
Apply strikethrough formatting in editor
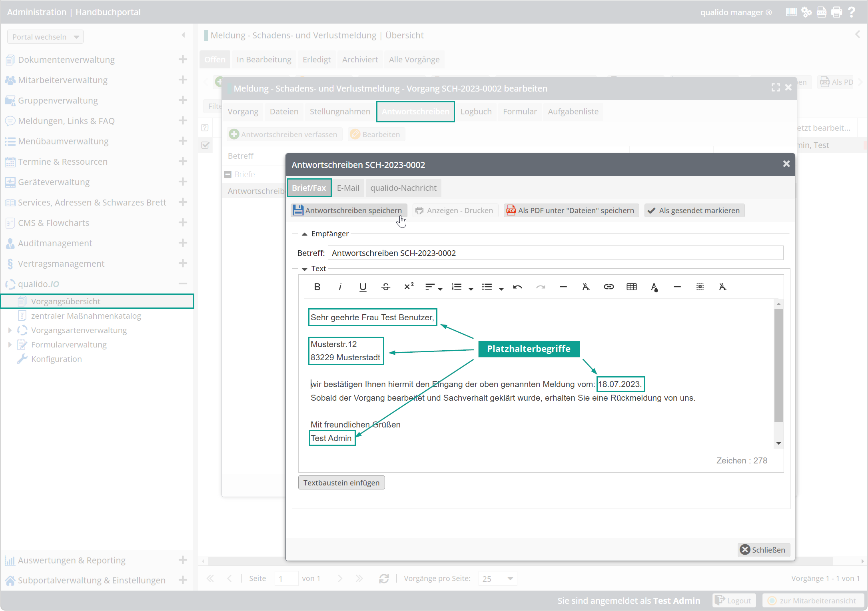(386, 287)
